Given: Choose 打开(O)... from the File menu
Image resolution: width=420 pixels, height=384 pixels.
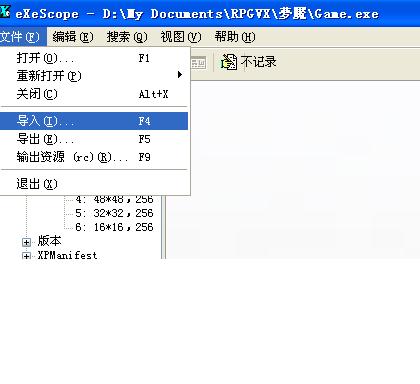Looking at the screenshot, I should pyautogui.click(x=94, y=58).
